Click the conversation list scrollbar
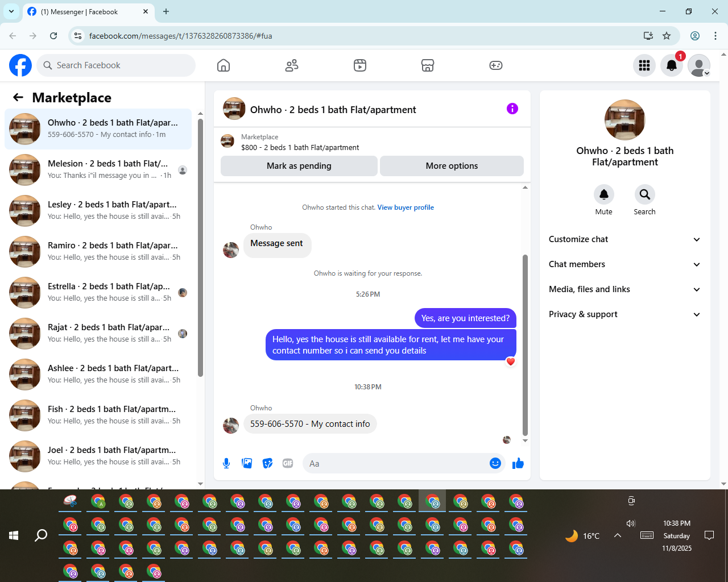This screenshot has height=582, width=728. pos(200,248)
